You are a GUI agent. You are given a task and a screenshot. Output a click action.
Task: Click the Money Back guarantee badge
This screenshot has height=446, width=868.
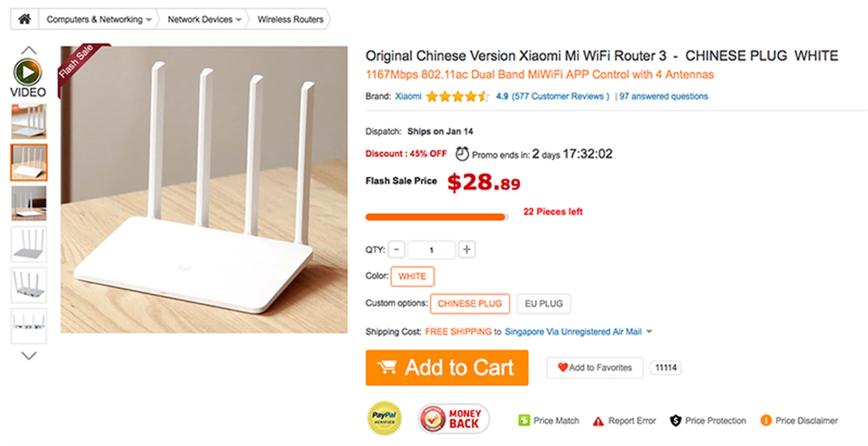click(453, 419)
